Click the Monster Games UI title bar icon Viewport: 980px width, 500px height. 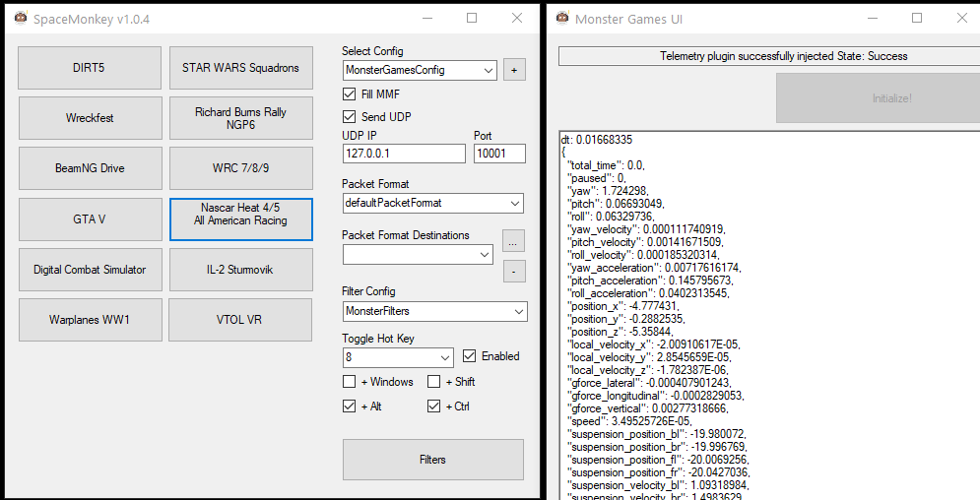click(562, 18)
